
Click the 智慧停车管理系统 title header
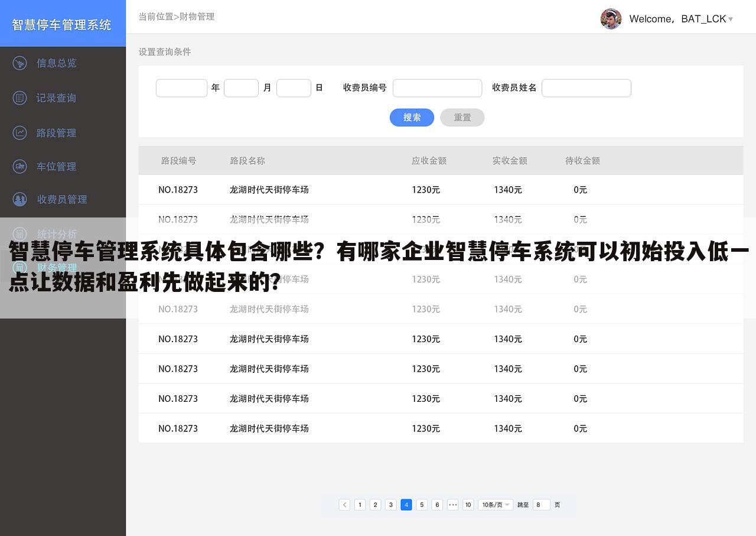pyautogui.click(x=62, y=25)
